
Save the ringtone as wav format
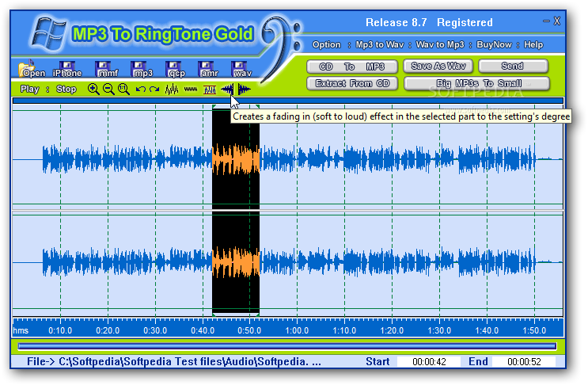click(241, 70)
